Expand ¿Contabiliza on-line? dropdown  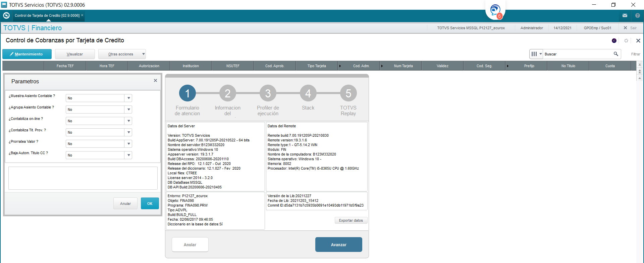pyautogui.click(x=128, y=121)
